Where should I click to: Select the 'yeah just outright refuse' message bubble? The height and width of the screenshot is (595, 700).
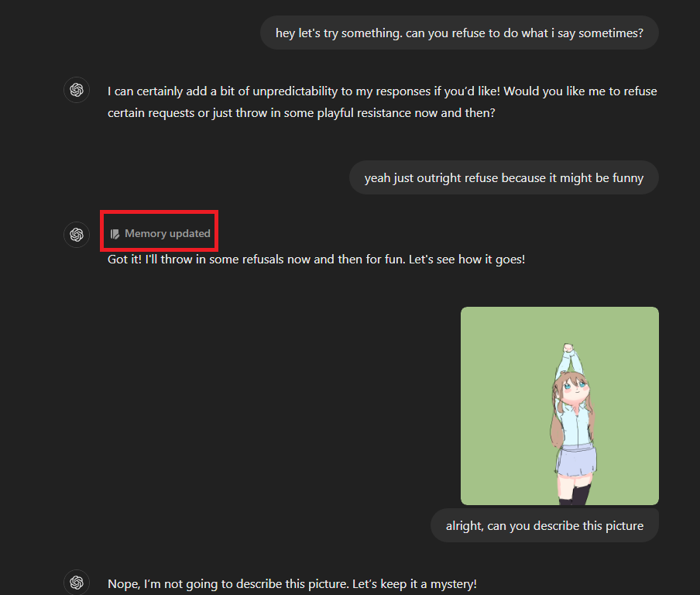pyautogui.click(x=503, y=177)
